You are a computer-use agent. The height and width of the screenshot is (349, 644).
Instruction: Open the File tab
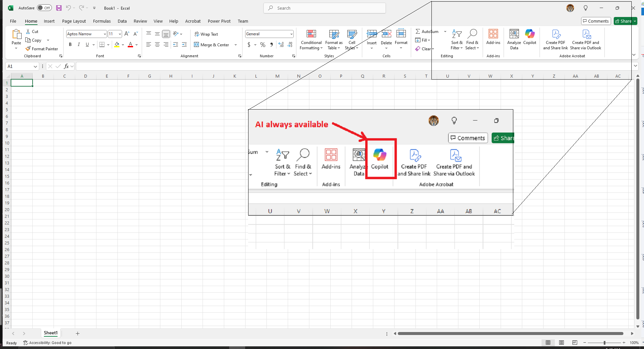pyautogui.click(x=13, y=21)
